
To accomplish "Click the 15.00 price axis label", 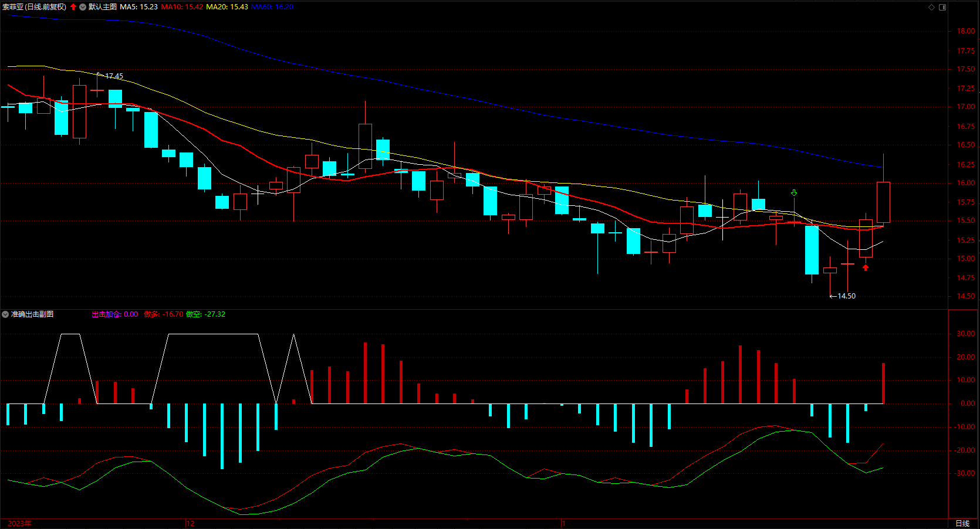I will point(966,259).
